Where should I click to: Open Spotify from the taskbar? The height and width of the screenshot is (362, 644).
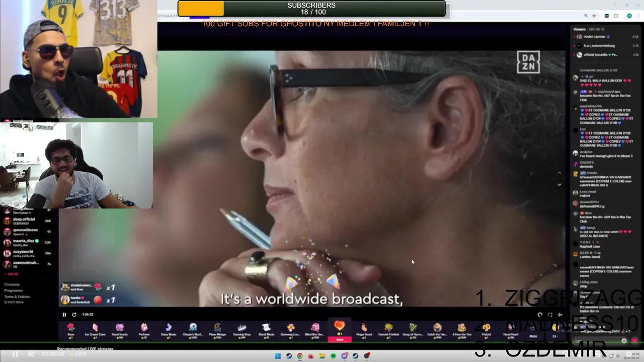click(333, 356)
